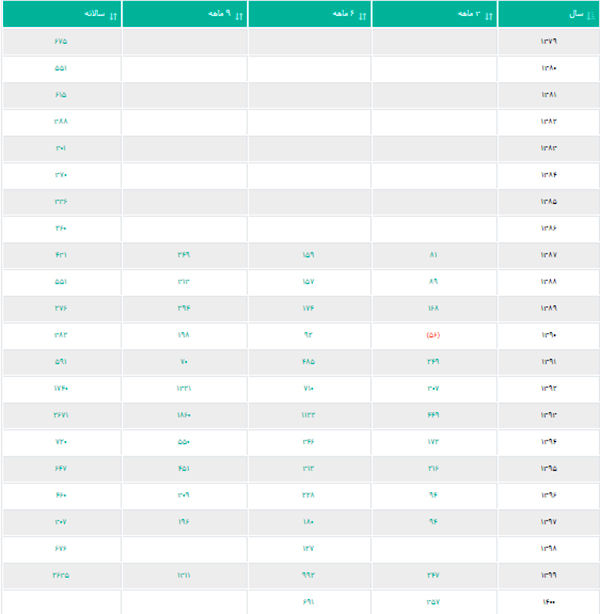Click the ۹ ماهه value in row ۱۳۹۲
This screenshot has height=614, width=600.
click(x=184, y=388)
